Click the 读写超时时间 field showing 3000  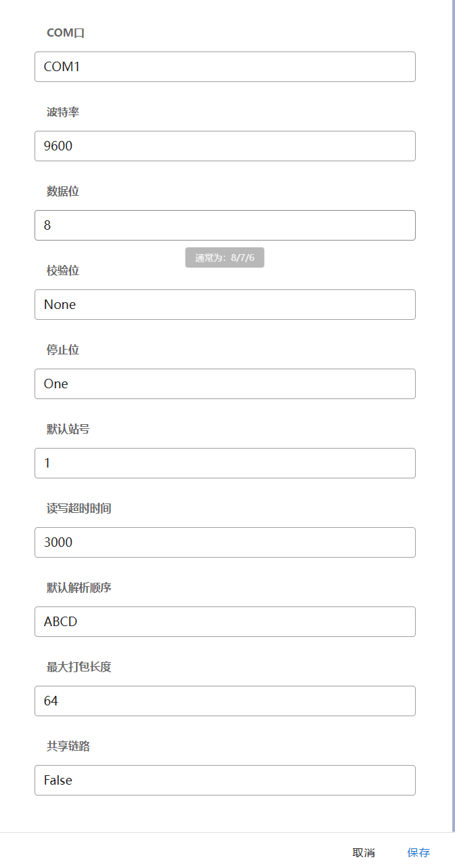coord(225,542)
